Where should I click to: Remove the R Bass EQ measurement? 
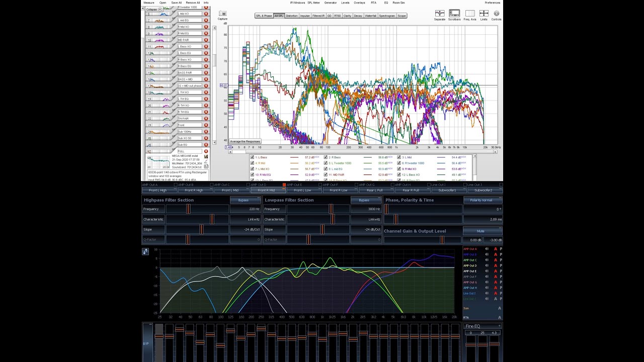pyautogui.click(x=206, y=66)
